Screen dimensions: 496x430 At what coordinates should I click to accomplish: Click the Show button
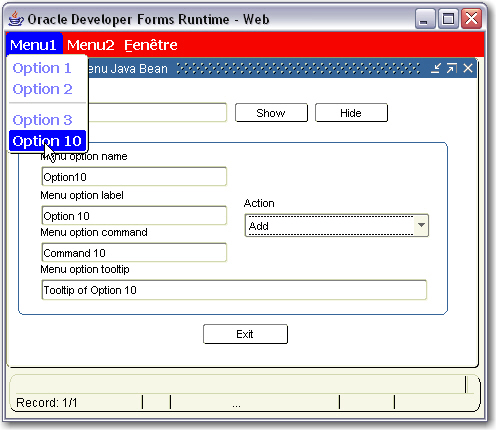[271, 113]
